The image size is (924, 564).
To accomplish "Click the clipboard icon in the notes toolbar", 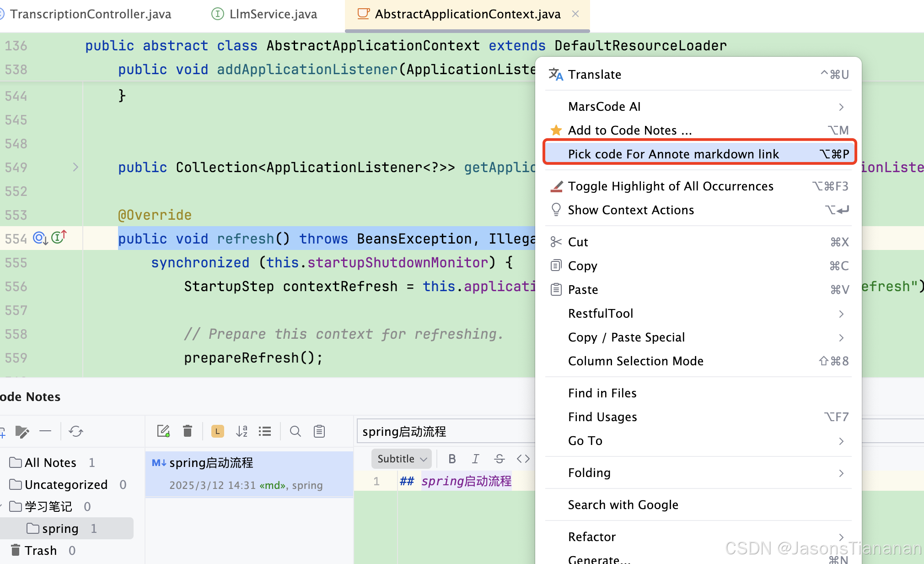I will pos(319,431).
